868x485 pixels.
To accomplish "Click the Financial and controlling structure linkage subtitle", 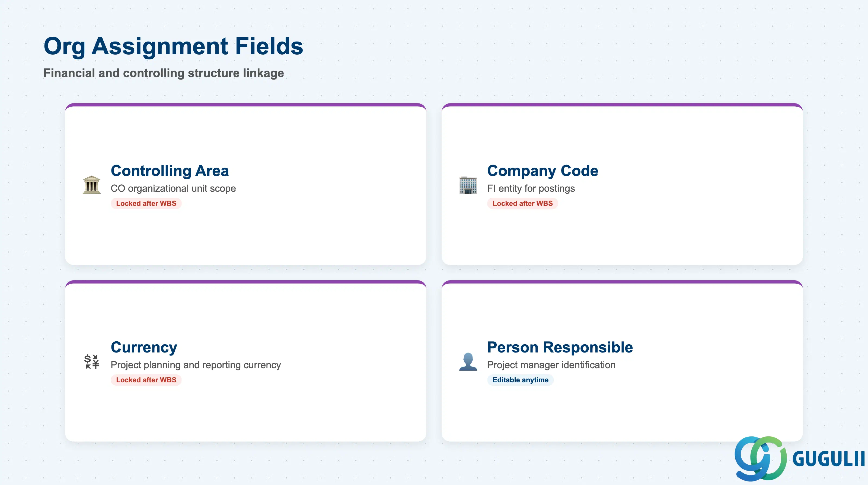I will point(164,73).
